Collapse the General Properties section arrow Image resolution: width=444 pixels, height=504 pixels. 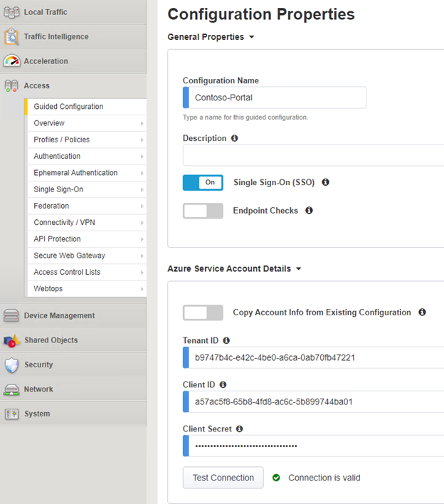pyautogui.click(x=252, y=37)
